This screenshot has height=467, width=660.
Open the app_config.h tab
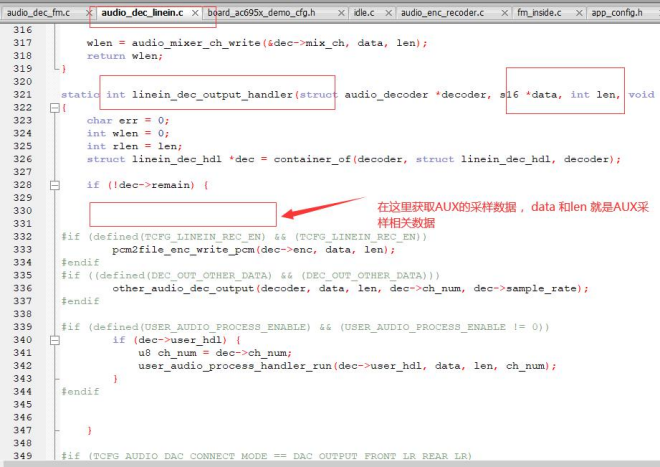pos(617,13)
